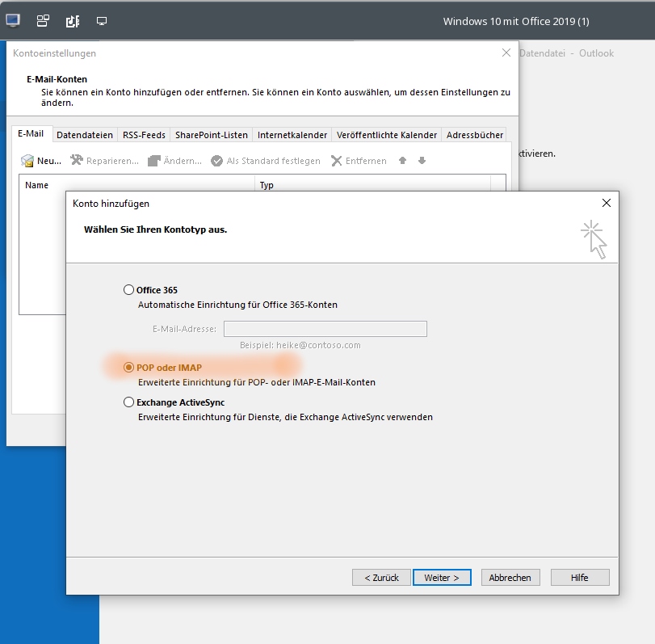Screen dimensions: 655x644
Task: Click the Weiter > button
Action: pos(442,578)
